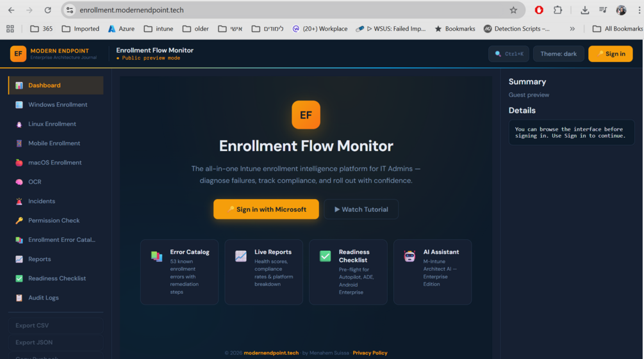Click the Dashboard chart icon
The width and height of the screenshot is (644, 359).
tap(19, 85)
